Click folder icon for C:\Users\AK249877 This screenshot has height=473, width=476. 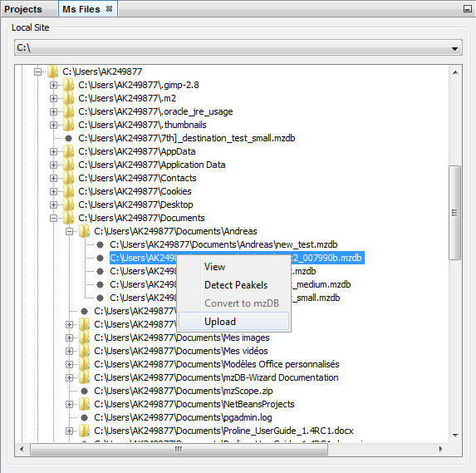(52, 71)
